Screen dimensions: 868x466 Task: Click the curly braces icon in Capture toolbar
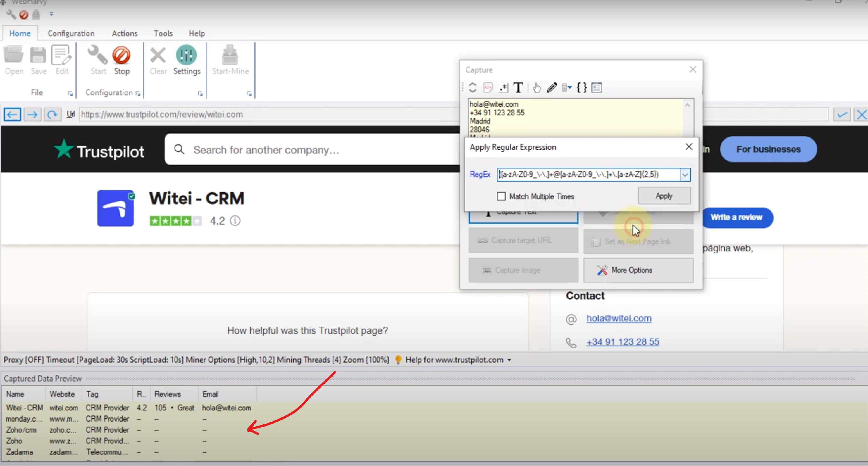[582, 88]
